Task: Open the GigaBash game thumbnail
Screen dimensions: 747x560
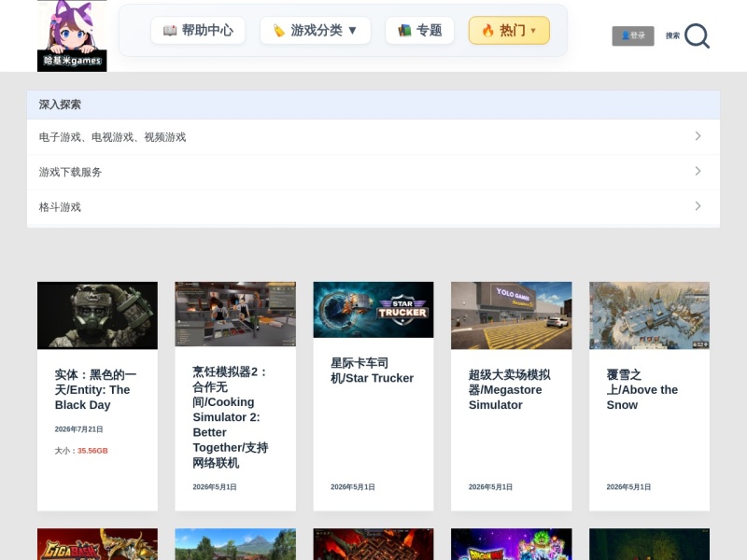Action: click(97, 544)
